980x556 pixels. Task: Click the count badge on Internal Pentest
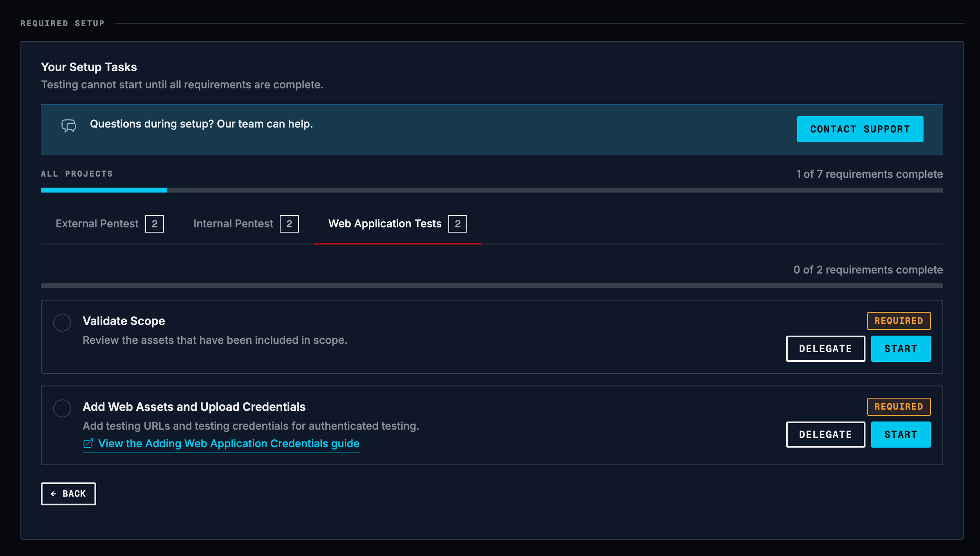[290, 224]
